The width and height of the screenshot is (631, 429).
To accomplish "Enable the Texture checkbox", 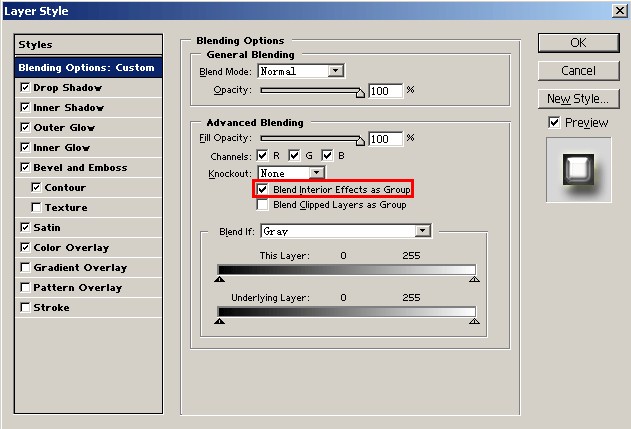I will [x=37, y=208].
